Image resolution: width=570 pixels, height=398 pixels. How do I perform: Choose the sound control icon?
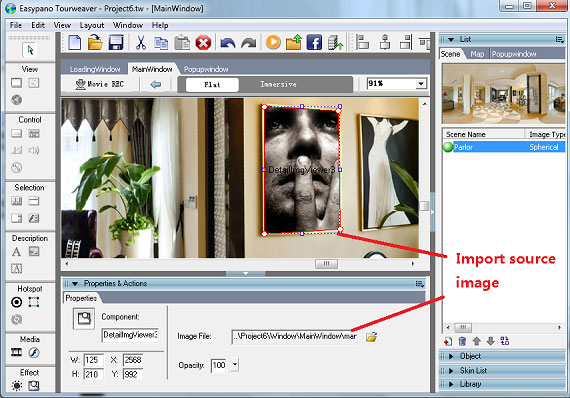coord(34,150)
